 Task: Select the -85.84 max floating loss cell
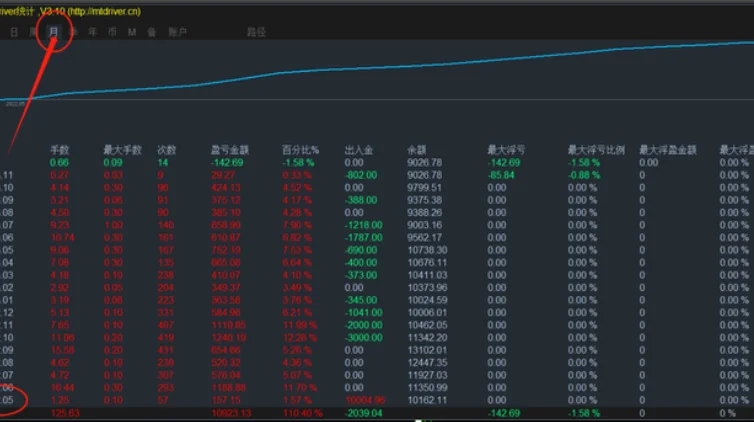[x=501, y=175]
